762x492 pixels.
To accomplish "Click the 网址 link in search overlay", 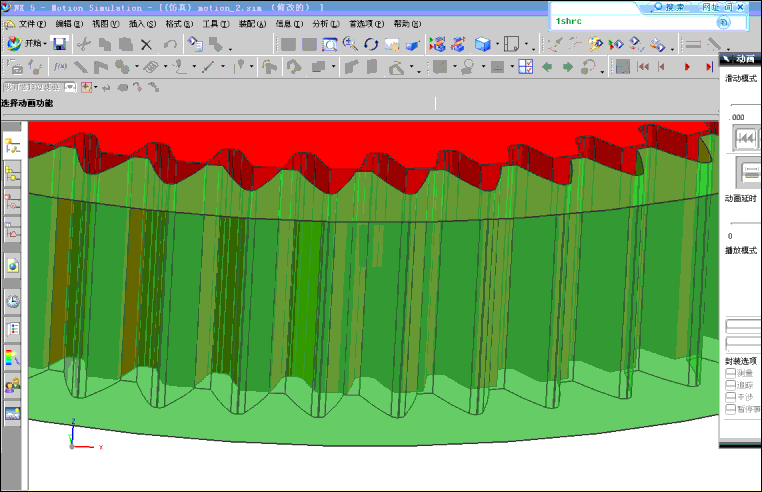I will (x=710, y=7).
